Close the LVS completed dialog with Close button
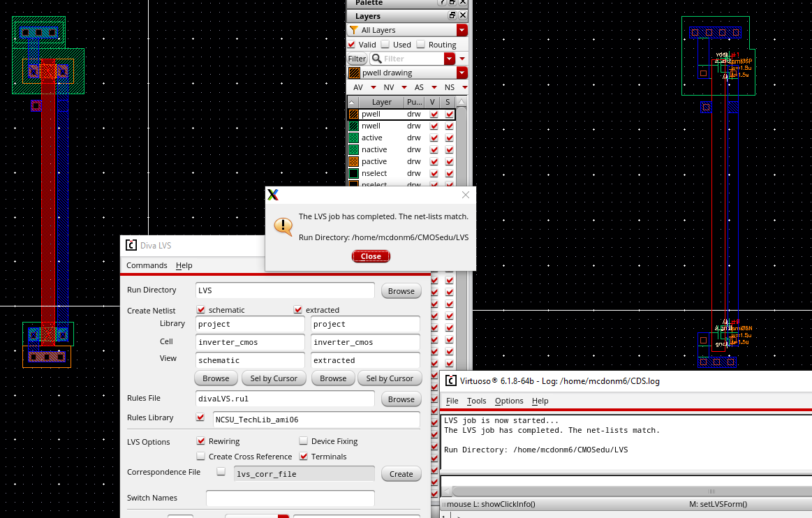 click(x=371, y=256)
